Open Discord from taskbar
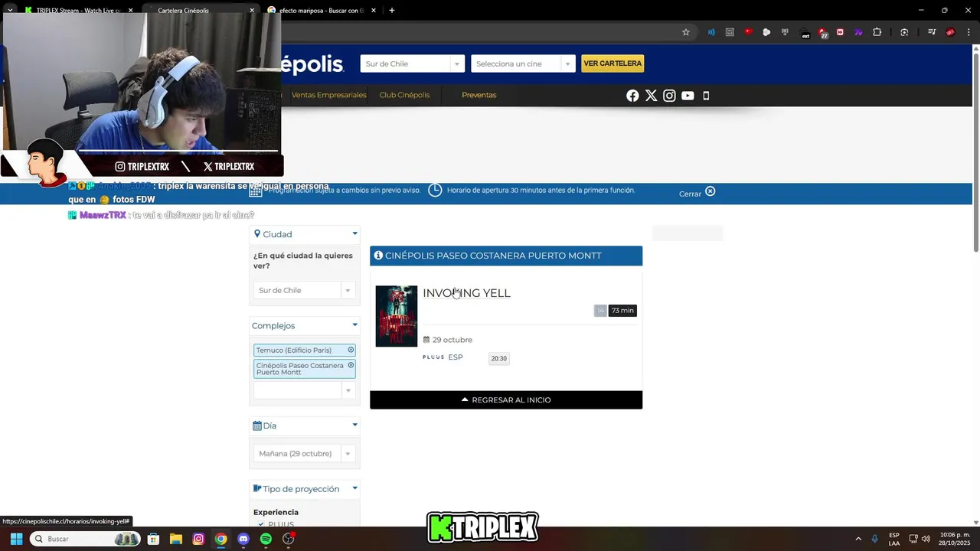This screenshot has width=980, height=551. (x=243, y=539)
